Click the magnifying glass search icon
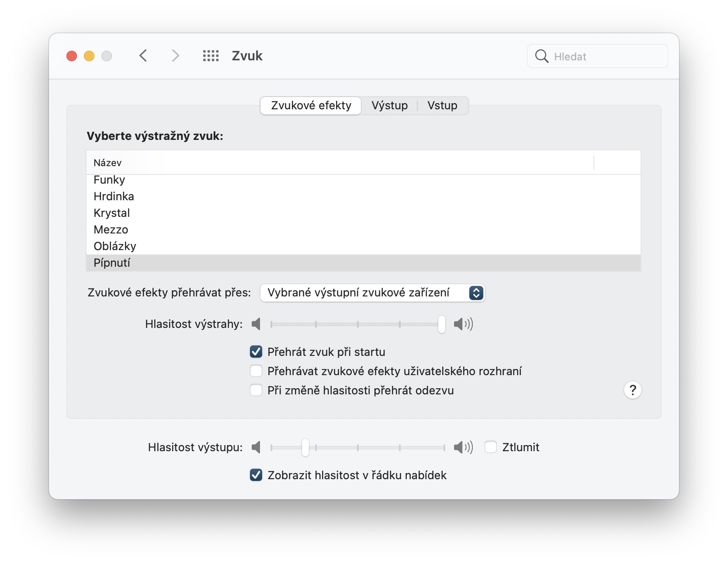The width and height of the screenshot is (728, 564). point(541,56)
